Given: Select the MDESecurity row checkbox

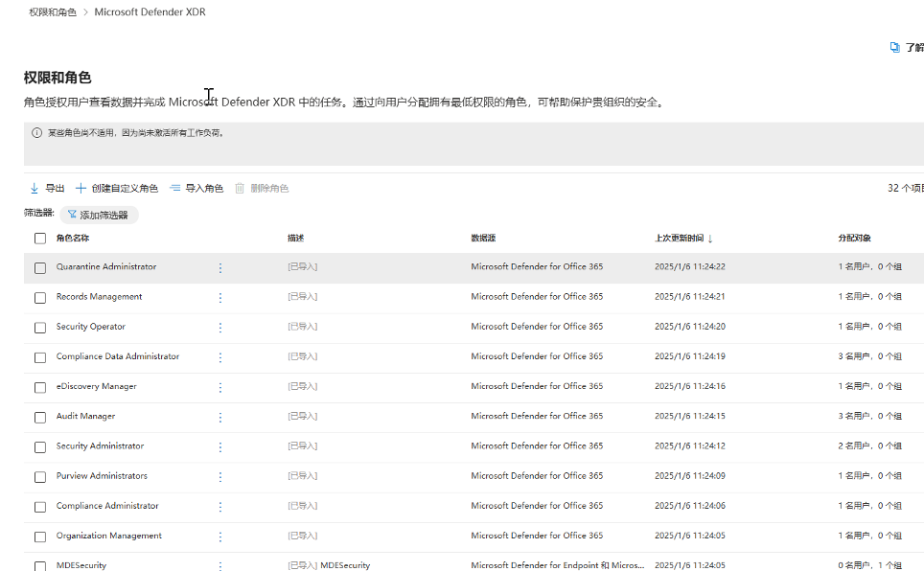Looking at the screenshot, I should tap(40, 566).
